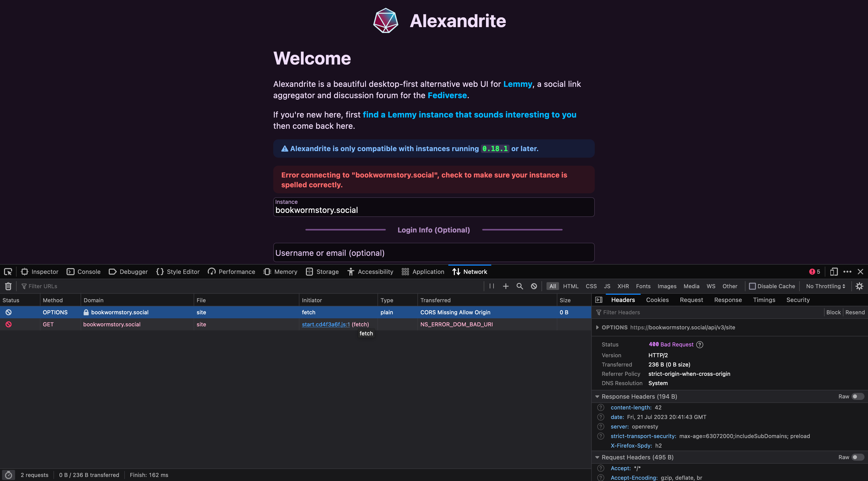Follow the Fediverse link
Viewport: 868px width, 481px height.
[447, 95]
